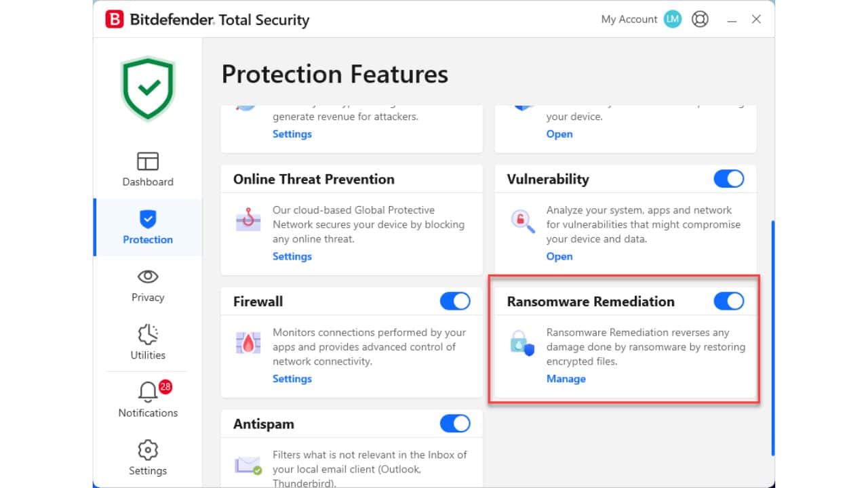Disable the Antispam toggle
The height and width of the screenshot is (488, 868).
[454, 424]
